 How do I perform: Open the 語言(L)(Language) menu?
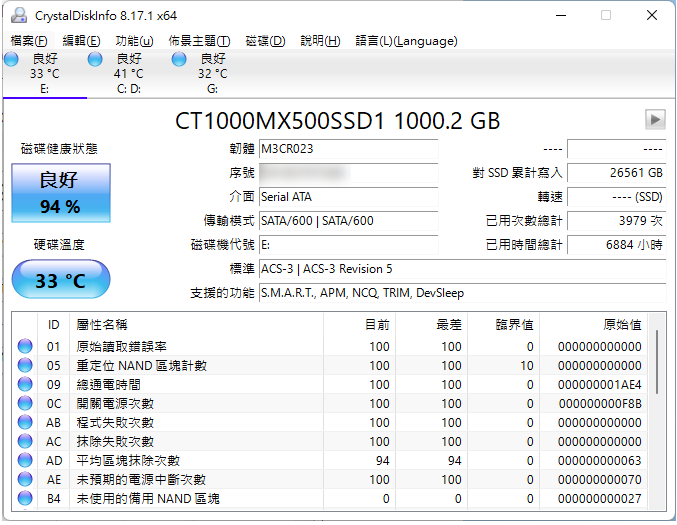[x=406, y=41]
